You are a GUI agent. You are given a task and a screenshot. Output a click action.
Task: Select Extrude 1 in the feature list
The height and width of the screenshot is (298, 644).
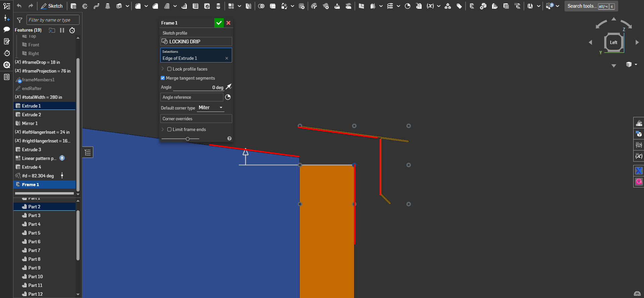click(x=45, y=106)
